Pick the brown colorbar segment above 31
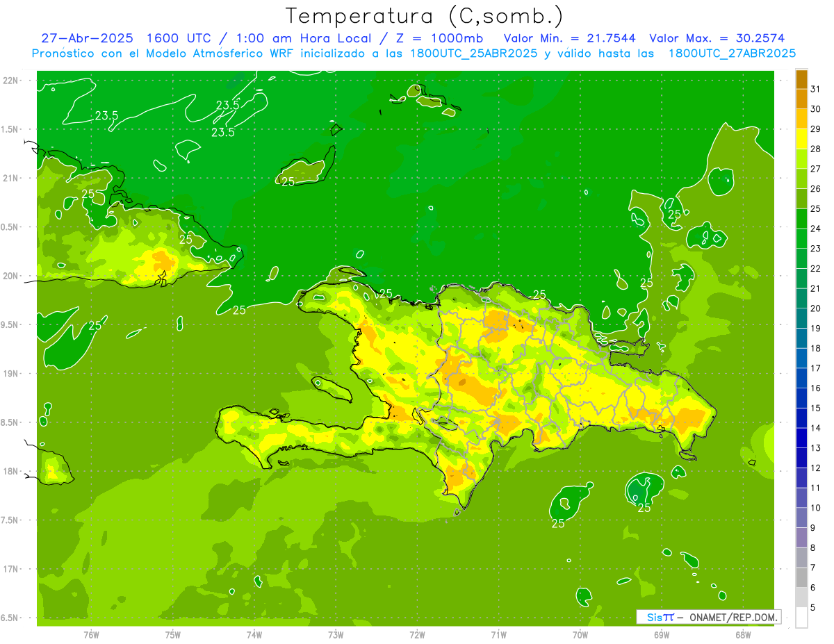 [801, 79]
